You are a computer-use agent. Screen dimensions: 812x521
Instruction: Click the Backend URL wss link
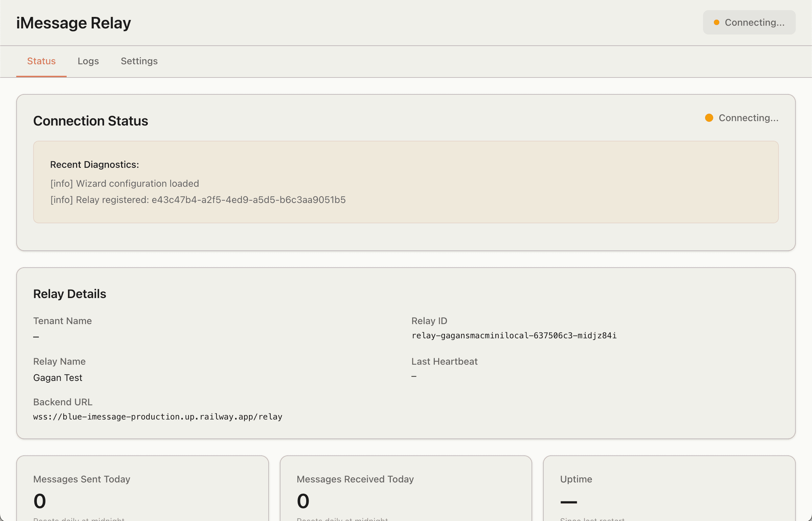point(157,416)
